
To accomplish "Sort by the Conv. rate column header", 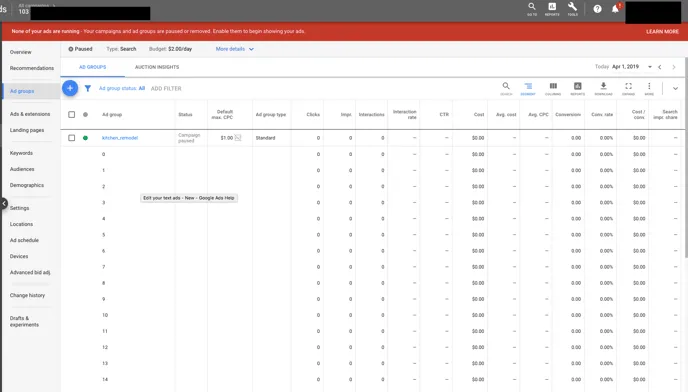I will 602,115.
